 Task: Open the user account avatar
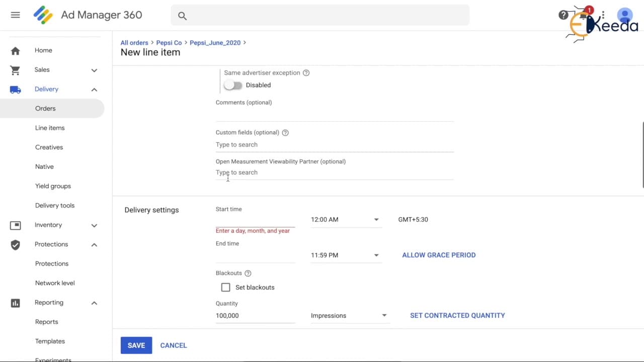point(624,15)
